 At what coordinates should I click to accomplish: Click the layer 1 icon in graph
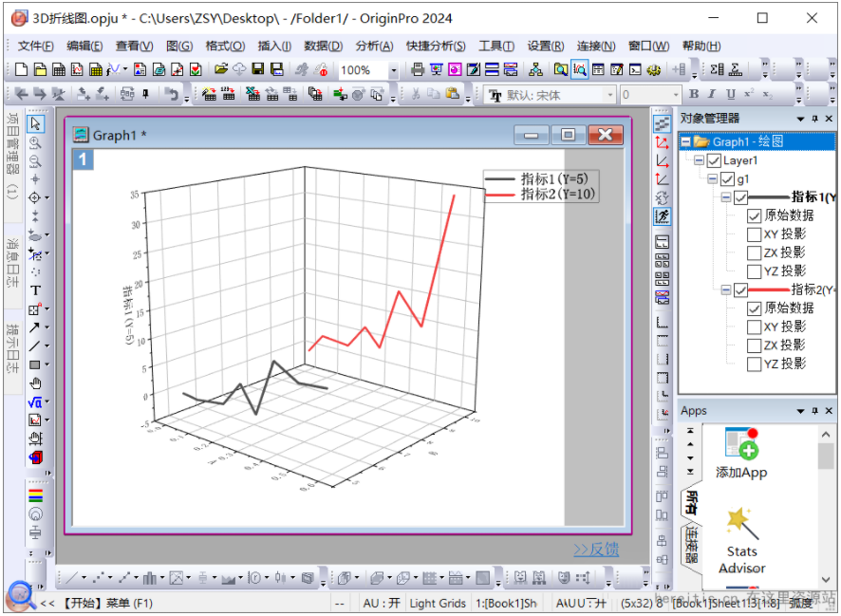(x=83, y=159)
